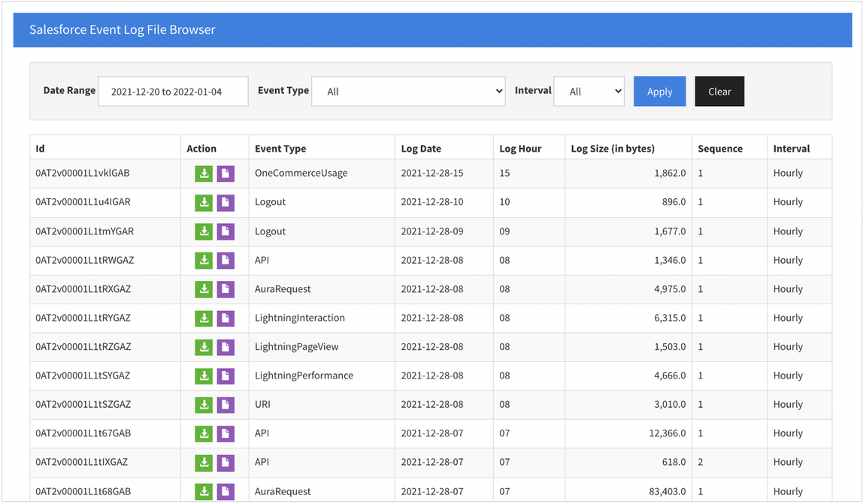Image resolution: width=863 pixels, height=504 pixels.
Task: Download the OneCommerceUsage log file
Action: (204, 174)
